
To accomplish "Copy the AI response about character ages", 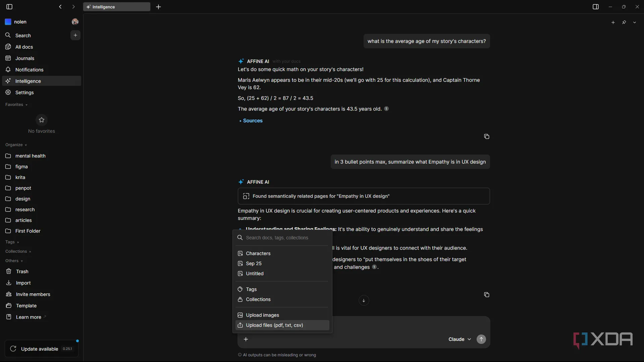I will click(487, 136).
